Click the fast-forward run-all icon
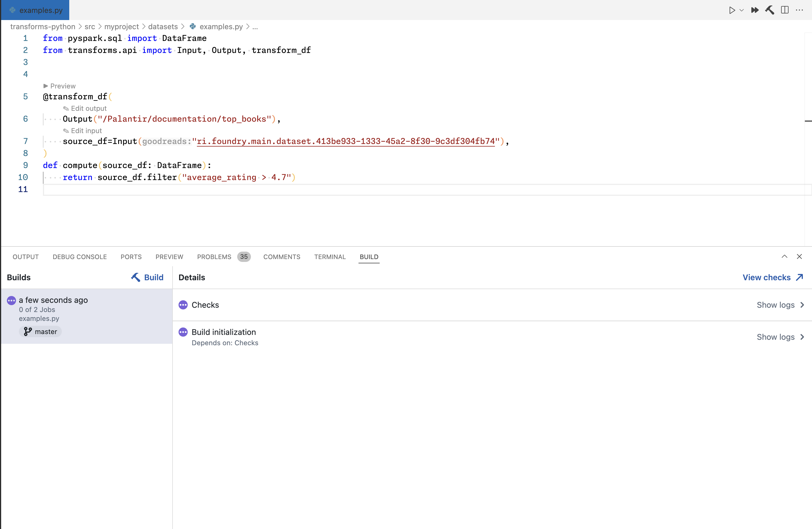This screenshot has height=529, width=812. point(755,10)
